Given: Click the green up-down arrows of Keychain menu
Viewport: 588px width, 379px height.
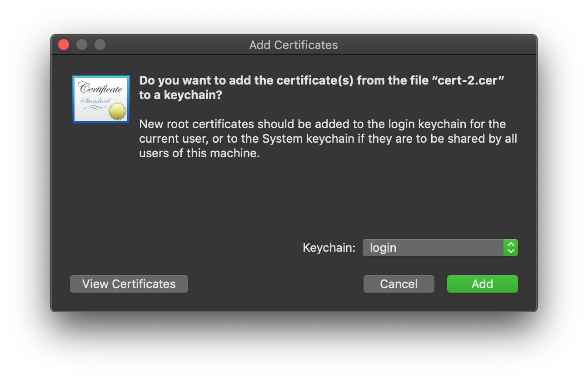Looking at the screenshot, I should tap(511, 248).
